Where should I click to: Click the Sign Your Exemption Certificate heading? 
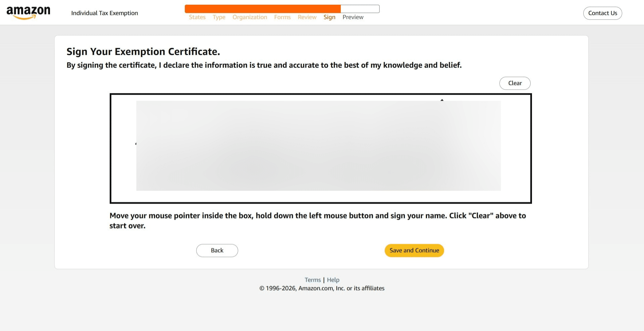(143, 52)
